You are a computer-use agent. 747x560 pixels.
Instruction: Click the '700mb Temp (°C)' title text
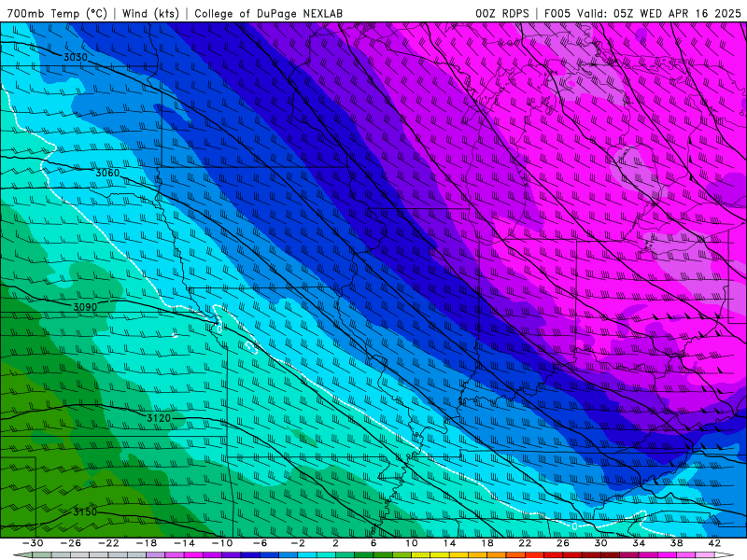(x=57, y=13)
